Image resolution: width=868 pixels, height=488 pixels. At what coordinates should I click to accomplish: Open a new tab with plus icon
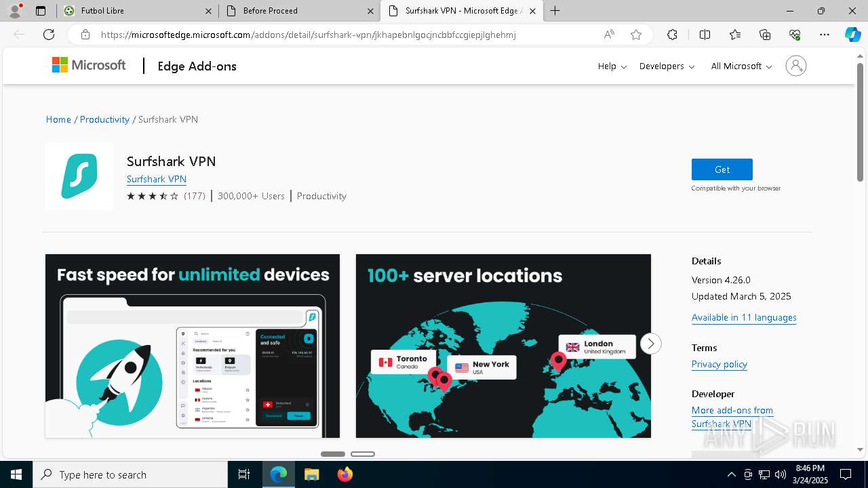point(555,11)
